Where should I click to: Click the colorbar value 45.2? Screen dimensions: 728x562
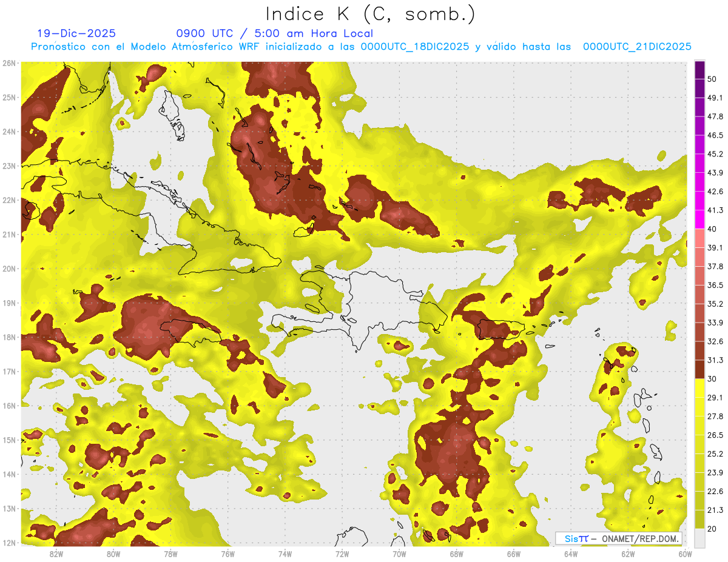[715, 154]
